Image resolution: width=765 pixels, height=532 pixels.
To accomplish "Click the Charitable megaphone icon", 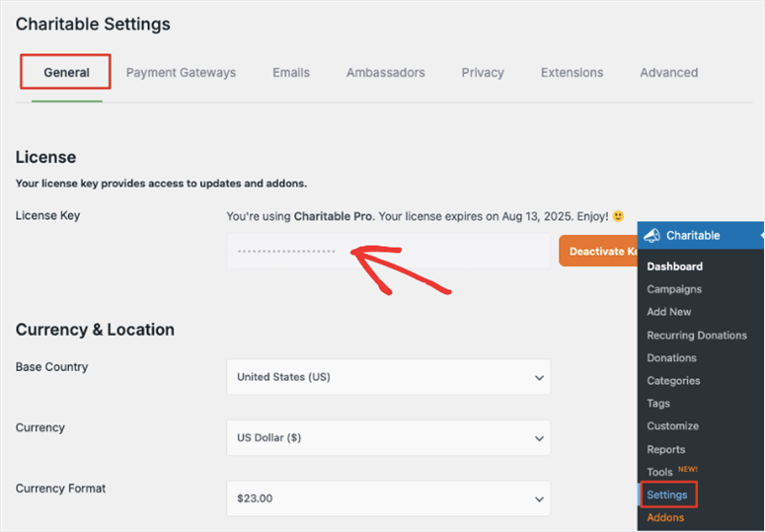I will [x=651, y=236].
